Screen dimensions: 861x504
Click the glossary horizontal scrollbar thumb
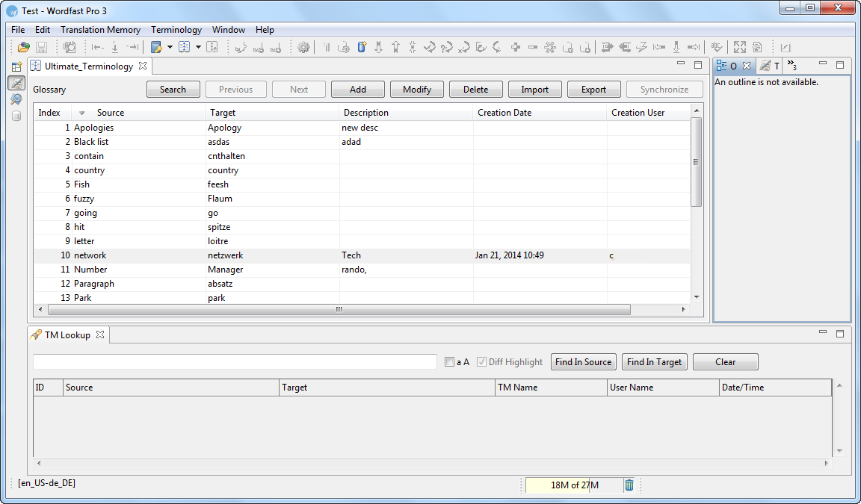tap(339, 309)
